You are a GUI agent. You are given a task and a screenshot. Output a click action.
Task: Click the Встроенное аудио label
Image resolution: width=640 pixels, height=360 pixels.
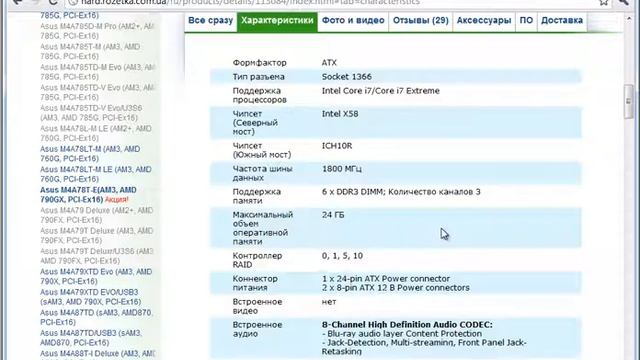[x=257, y=329]
